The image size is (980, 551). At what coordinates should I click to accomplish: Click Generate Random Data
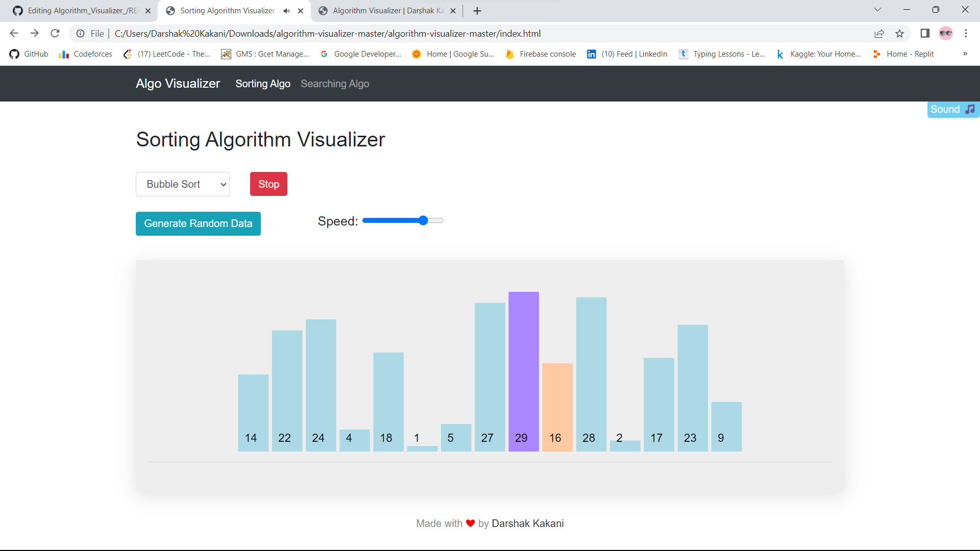pyautogui.click(x=198, y=223)
